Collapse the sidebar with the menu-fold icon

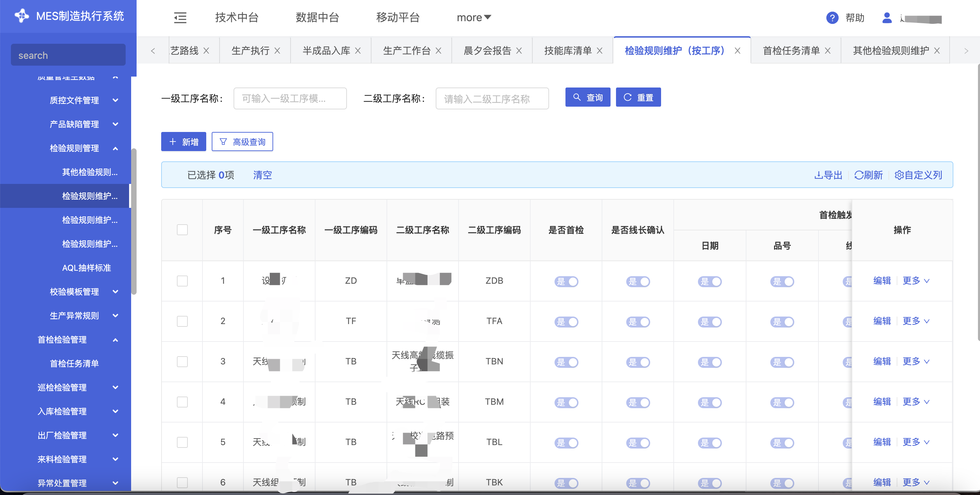point(180,17)
